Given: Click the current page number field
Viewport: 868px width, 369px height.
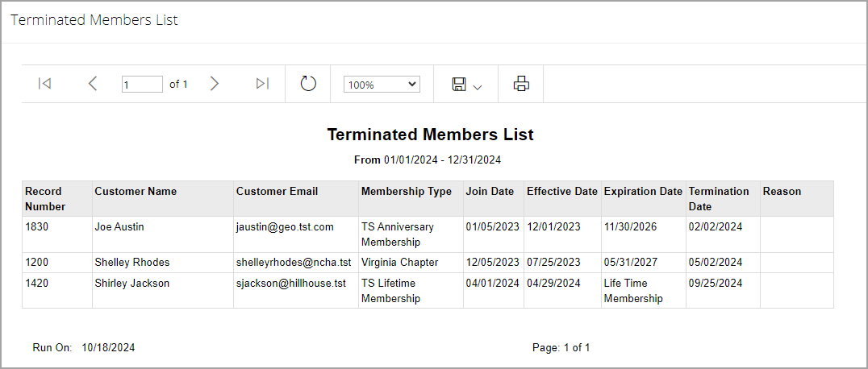Looking at the screenshot, I should (142, 85).
